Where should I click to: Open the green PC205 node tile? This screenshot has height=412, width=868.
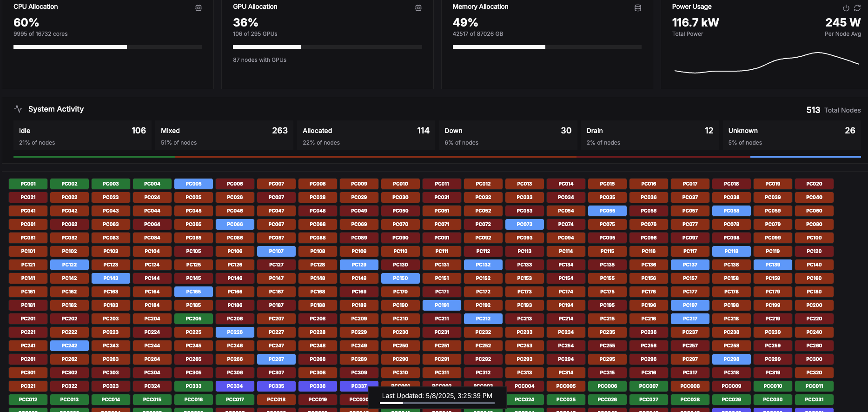coord(193,319)
